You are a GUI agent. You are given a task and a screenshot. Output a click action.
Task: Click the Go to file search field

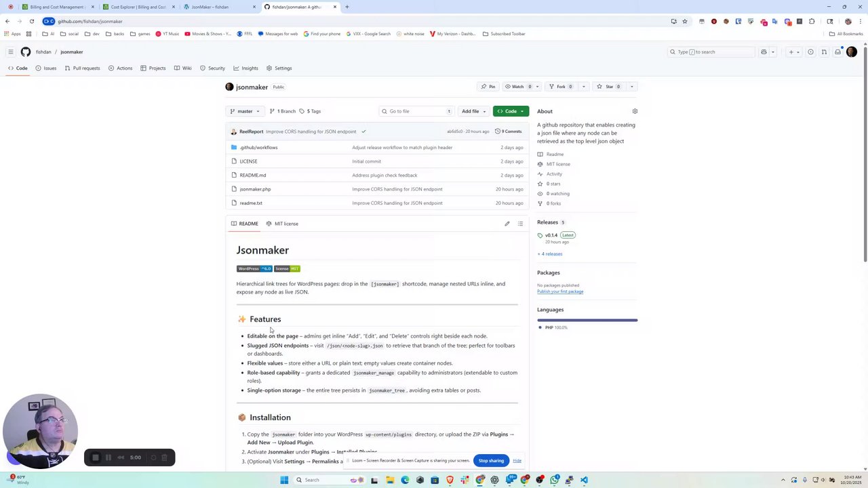(x=416, y=111)
